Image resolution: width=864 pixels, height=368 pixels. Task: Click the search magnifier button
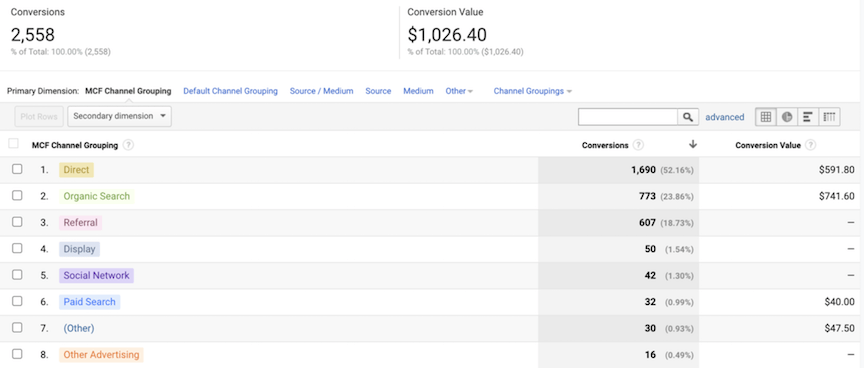point(688,117)
